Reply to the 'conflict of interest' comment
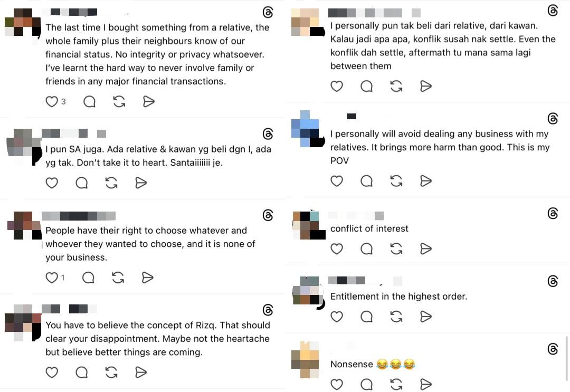 tap(366, 248)
